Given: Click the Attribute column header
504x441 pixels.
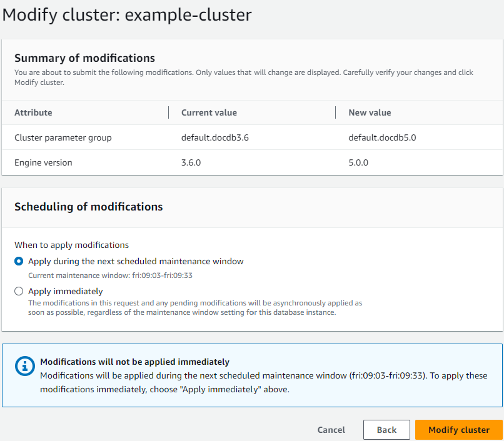Looking at the screenshot, I should tap(33, 112).
